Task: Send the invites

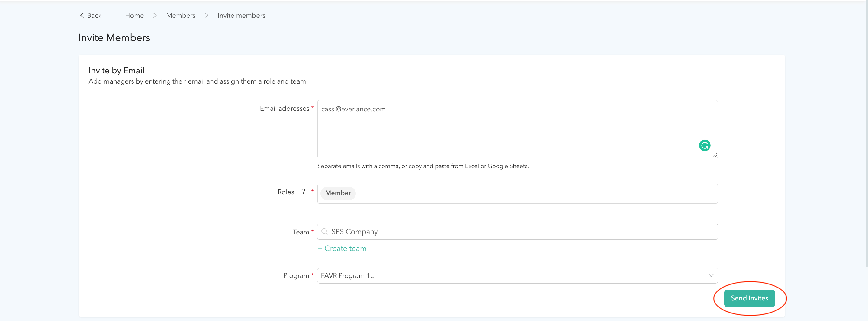Action: click(x=749, y=298)
